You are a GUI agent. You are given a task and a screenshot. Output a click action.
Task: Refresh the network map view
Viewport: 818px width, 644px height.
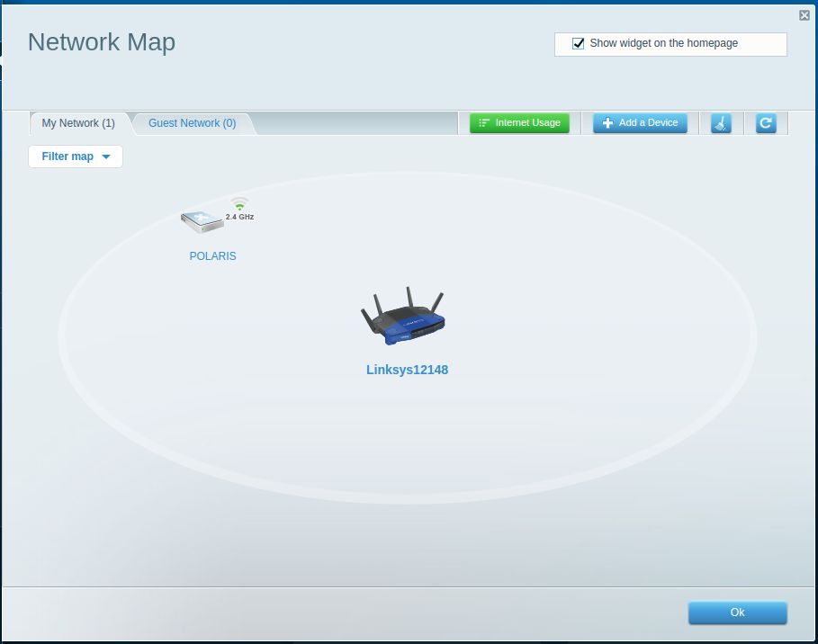767,123
